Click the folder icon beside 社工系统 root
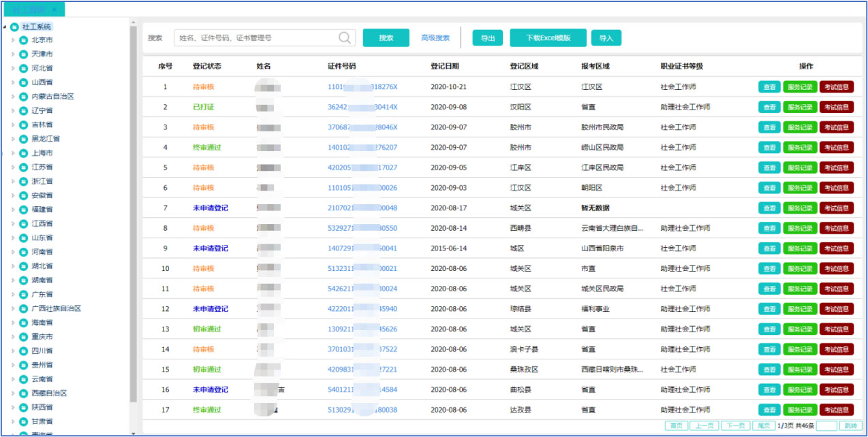 (x=14, y=27)
